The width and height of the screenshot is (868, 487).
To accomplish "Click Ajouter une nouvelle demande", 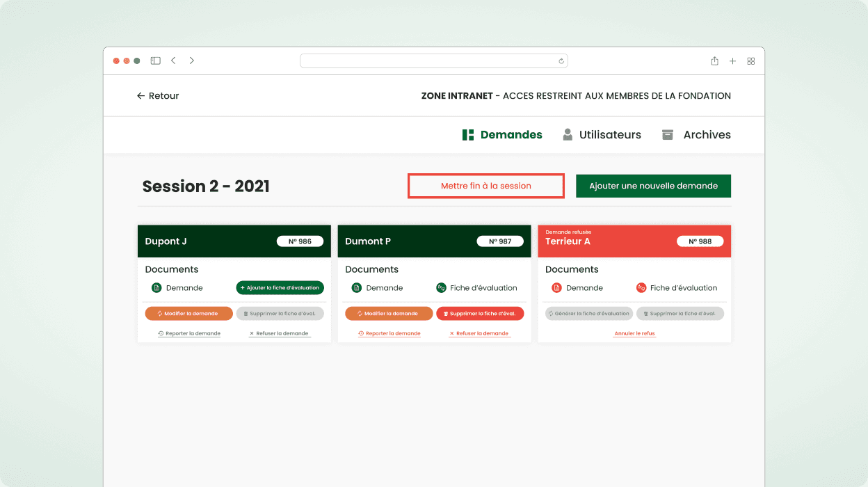I will [x=653, y=186].
